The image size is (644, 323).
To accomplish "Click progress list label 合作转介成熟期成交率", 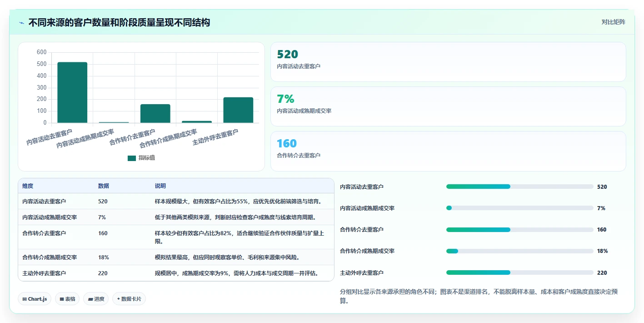I will tap(367, 251).
